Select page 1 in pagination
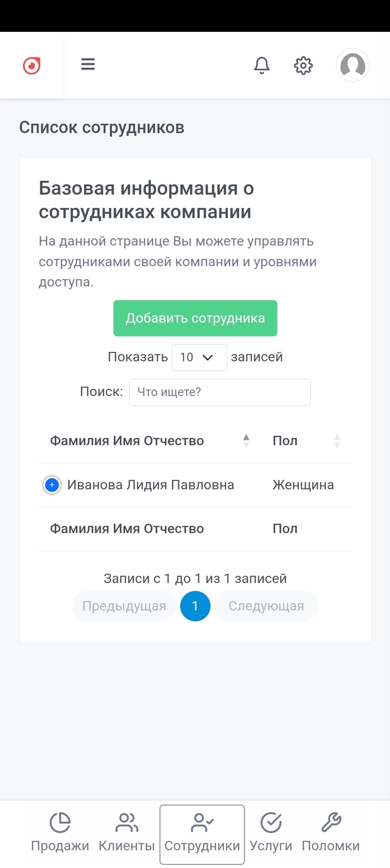This screenshot has width=390, height=868. point(195,606)
